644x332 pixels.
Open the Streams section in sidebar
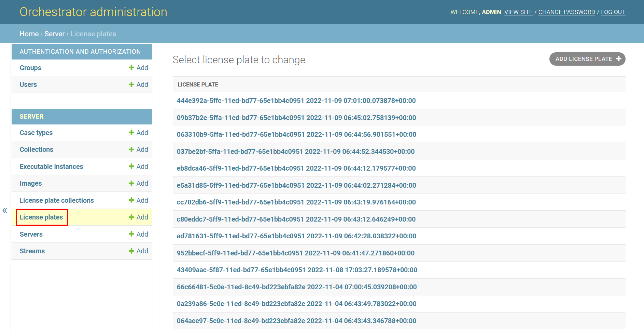click(x=32, y=251)
